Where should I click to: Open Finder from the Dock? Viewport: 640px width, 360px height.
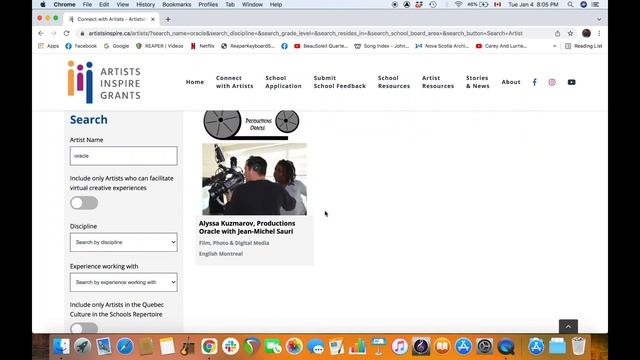pos(62,347)
